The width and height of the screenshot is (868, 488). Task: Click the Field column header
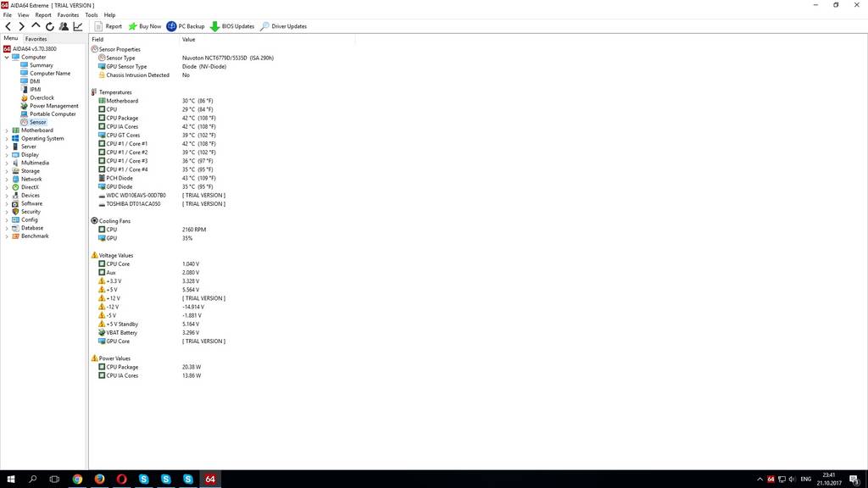135,39
